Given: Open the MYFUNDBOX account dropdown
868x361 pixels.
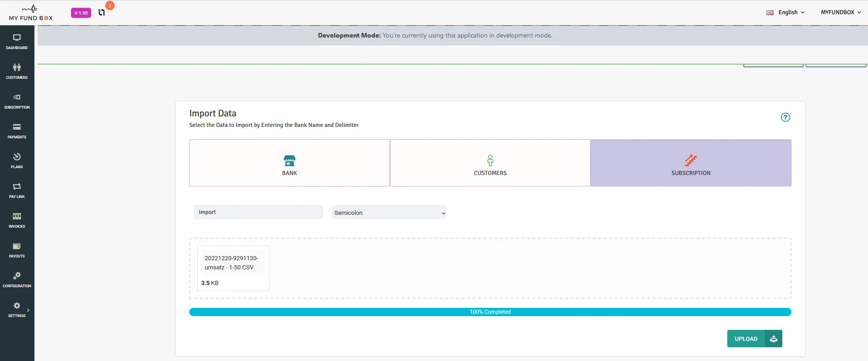Looking at the screenshot, I should [x=841, y=12].
